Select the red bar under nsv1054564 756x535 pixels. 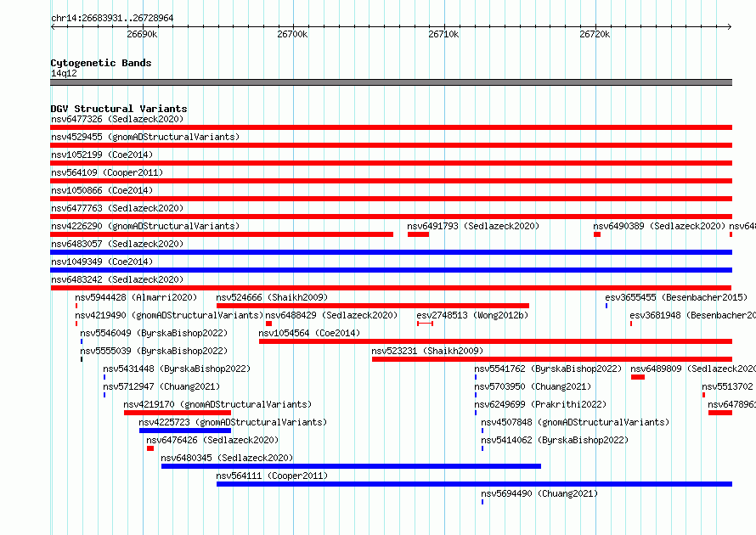pos(495,341)
